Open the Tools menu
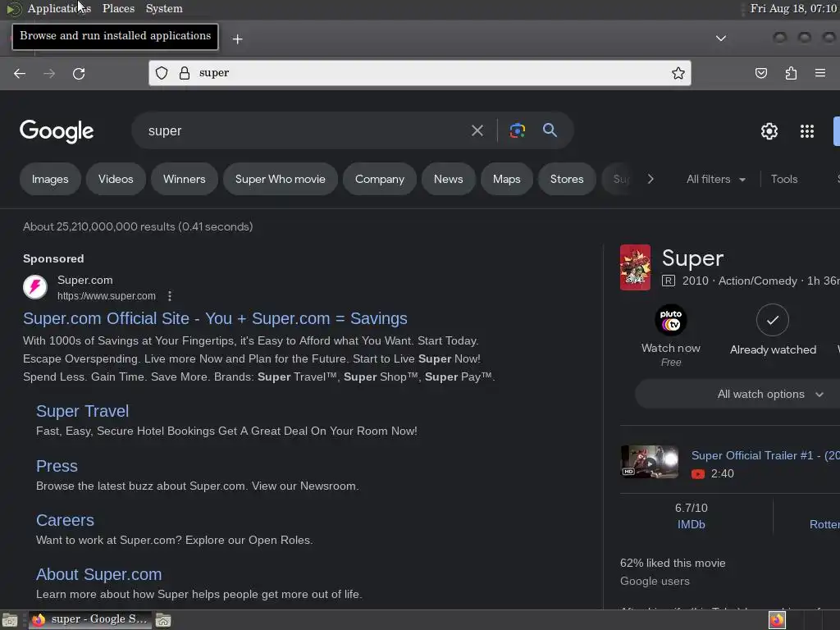The height and width of the screenshot is (630, 840). point(784,179)
